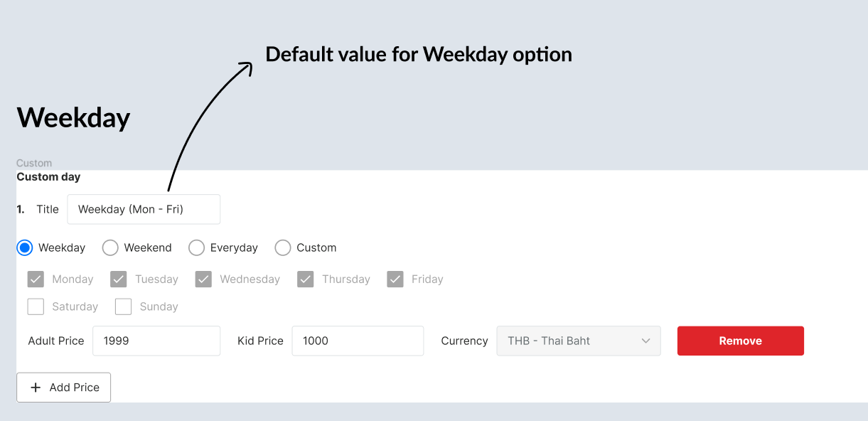Select the Weekday radio button

tap(25, 247)
